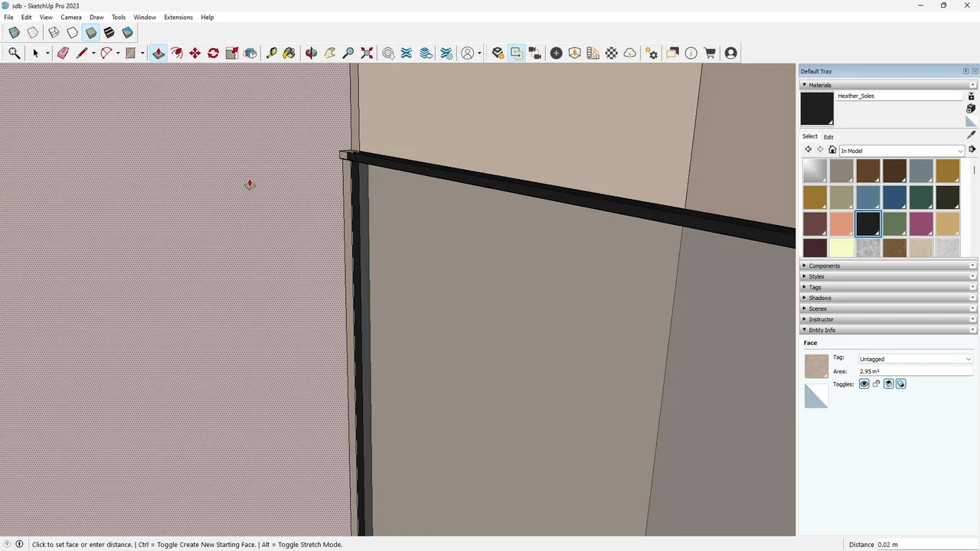Click the materials back arrow
The image size is (980, 551).
(x=808, y=150)
